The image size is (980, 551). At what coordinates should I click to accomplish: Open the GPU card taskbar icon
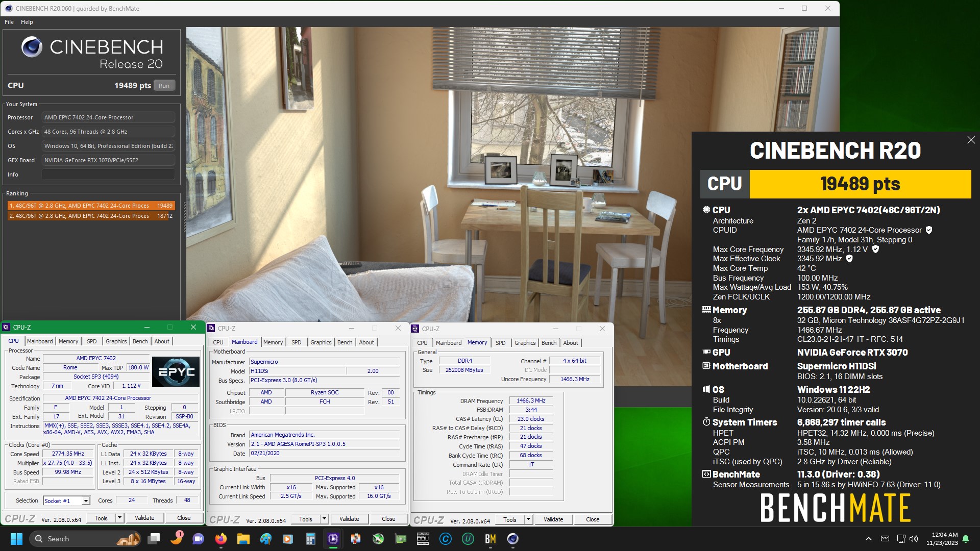[401, 539]
